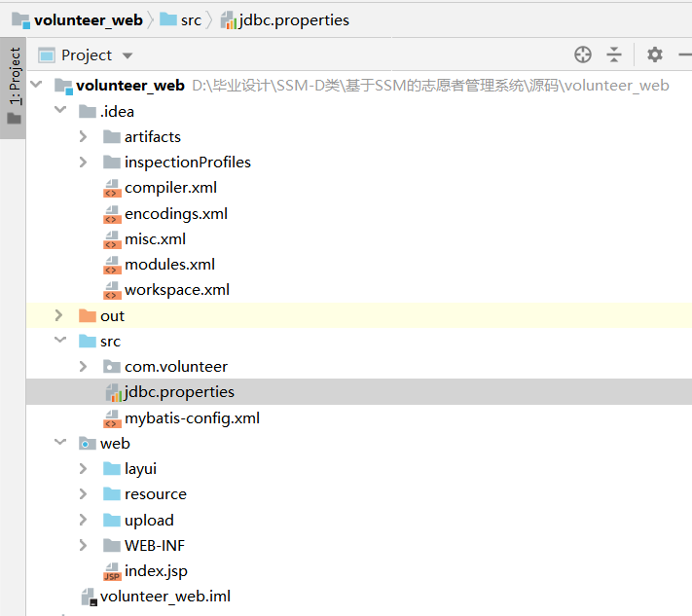
Task: Click the mybatis-config.xml file icon
Action: pyautogui.click(x=112, y=418)
